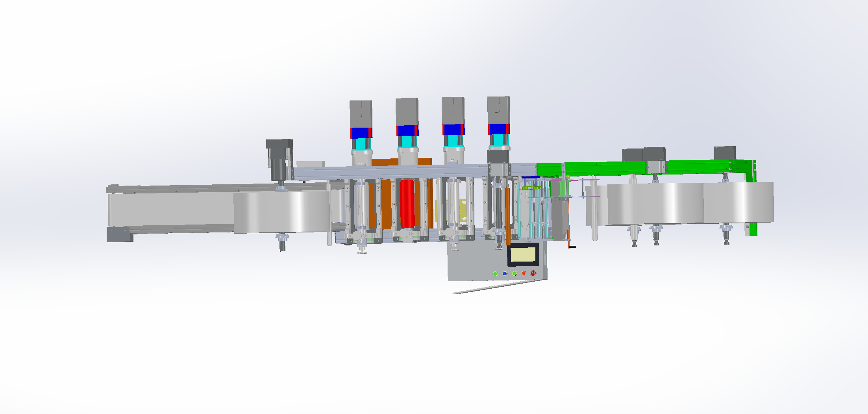Select the dark gray end block of left conveyor
The width and height of the screenshot is (868, 414).
[118, 235]
